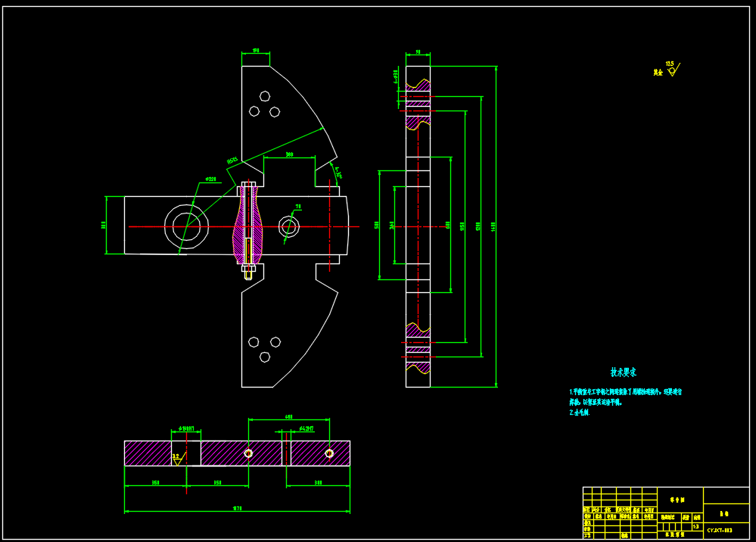Select the bottom hexagon hole in lower blade
This screenshot has height=542, width=756.
264,357
